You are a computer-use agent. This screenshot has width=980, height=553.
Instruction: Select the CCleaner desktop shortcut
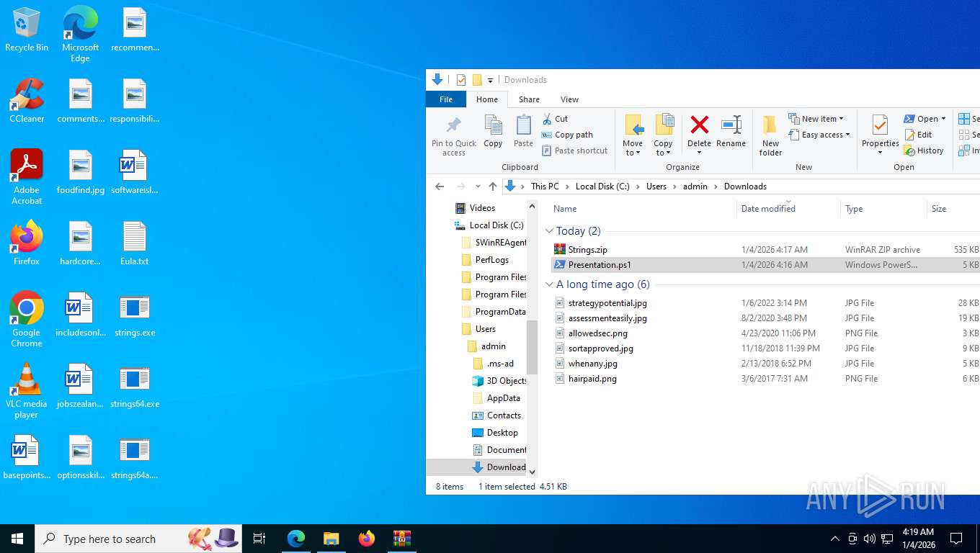pos(27,101)
